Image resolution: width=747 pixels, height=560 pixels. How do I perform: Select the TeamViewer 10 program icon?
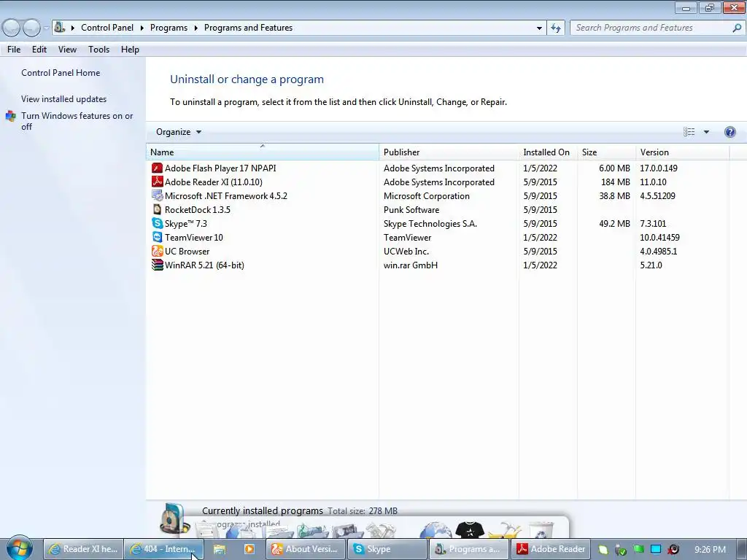[158, 237]
